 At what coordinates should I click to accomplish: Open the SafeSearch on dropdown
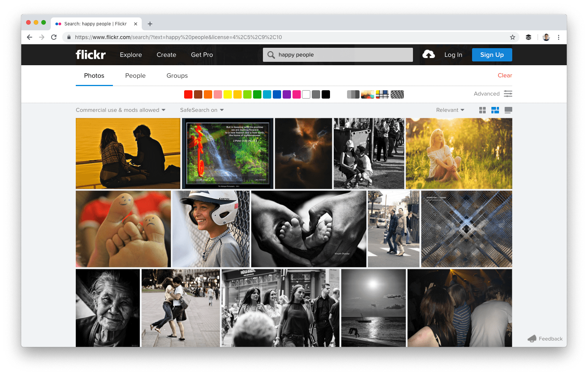pos(201,110)
